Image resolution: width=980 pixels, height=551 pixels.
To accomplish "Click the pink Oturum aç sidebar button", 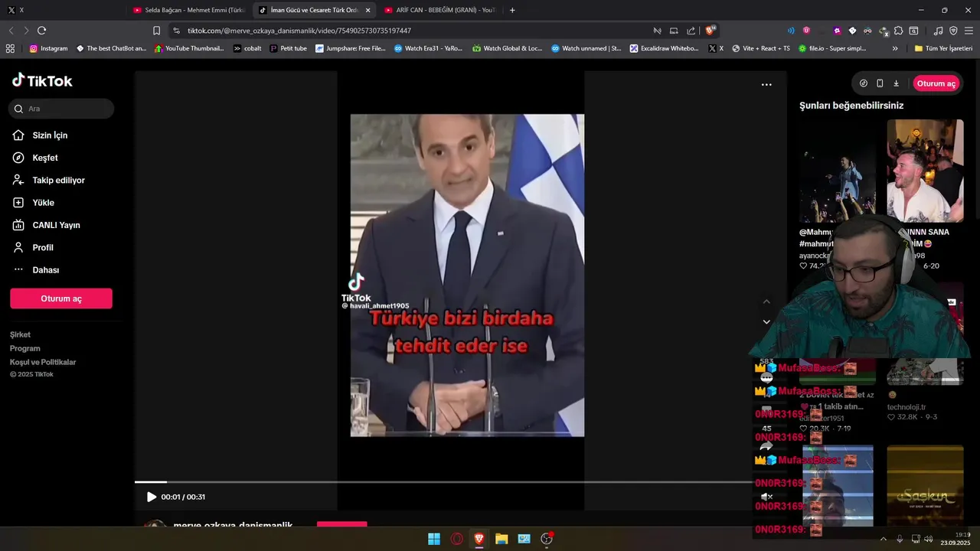I will coord(61,298).
